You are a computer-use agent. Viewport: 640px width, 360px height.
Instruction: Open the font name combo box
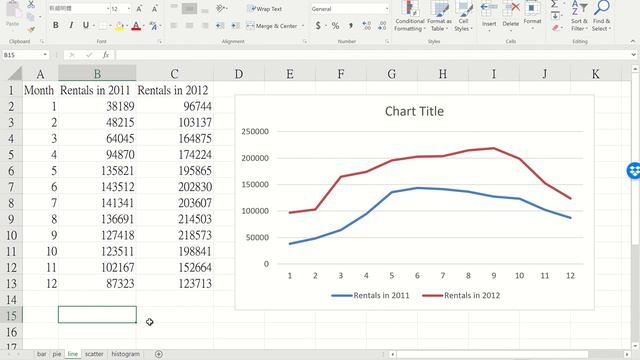click(x=79, y=9)
